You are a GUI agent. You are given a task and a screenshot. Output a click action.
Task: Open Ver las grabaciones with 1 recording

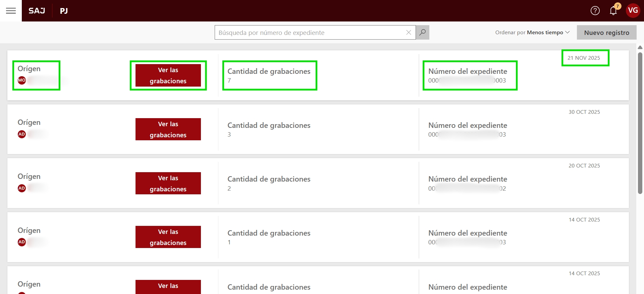click(168, 237)
